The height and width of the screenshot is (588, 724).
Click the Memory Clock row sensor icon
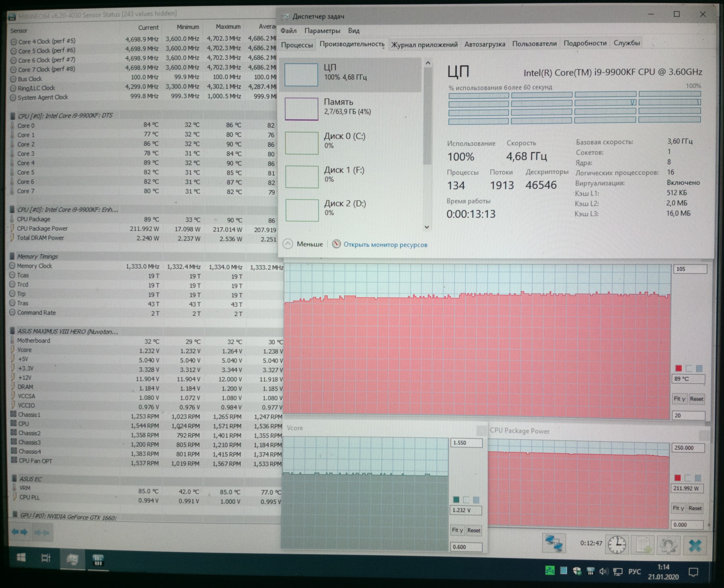(x=12, y=266)
